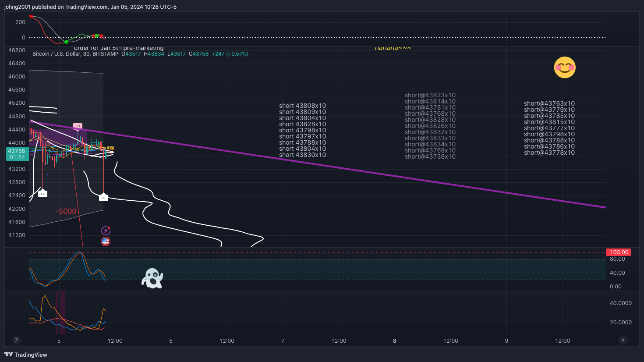Select the 'short@43769x10' annotation
The image size is (644, 362).
tap(430, 150)
